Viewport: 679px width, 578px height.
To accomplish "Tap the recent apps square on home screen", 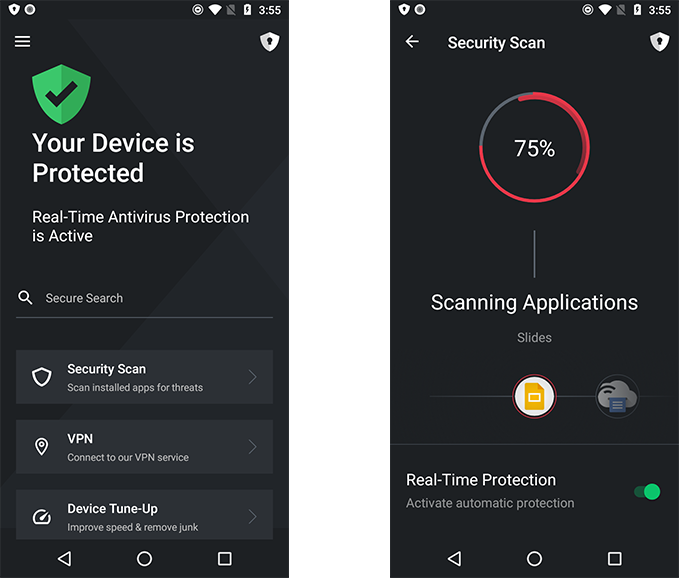I will [x=224, y=559].
